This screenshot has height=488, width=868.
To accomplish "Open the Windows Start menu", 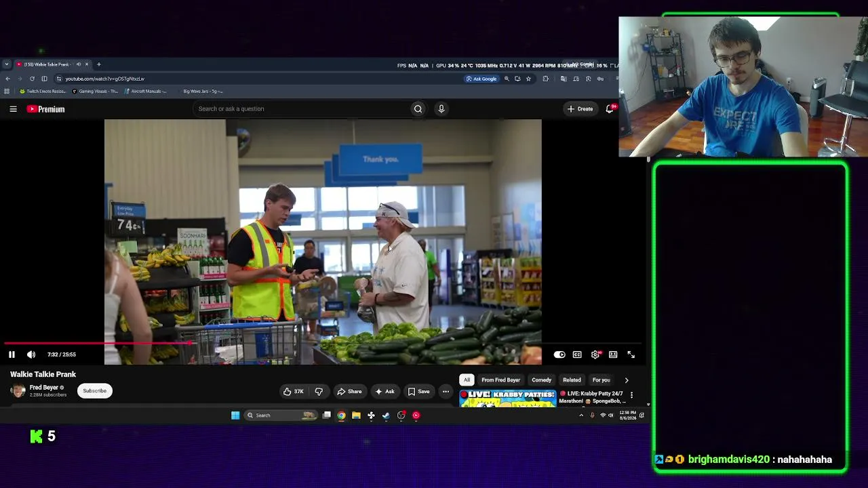I will pyautogui.click(x=235, y=415).
